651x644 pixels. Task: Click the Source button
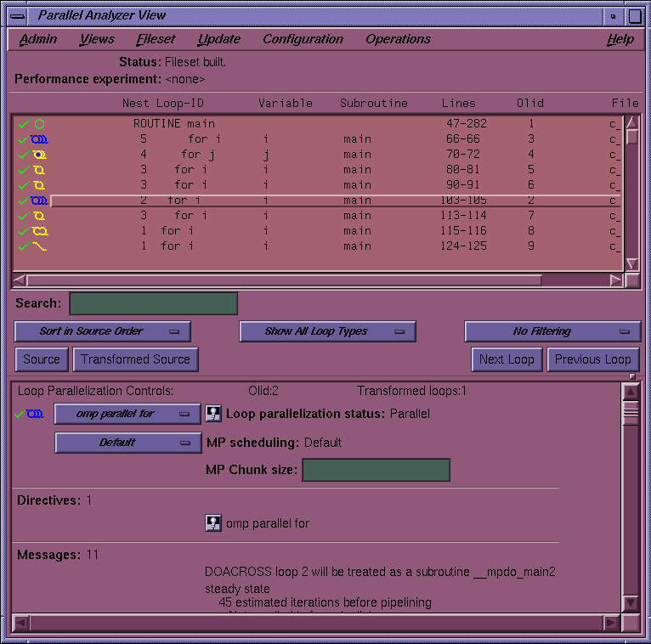[42, 359]
